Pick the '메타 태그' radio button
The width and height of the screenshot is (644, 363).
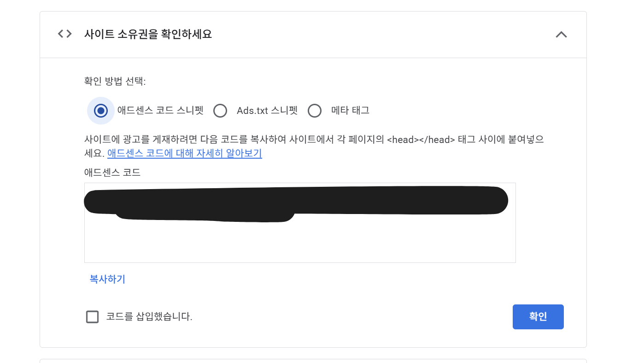(x=315, y=111)
